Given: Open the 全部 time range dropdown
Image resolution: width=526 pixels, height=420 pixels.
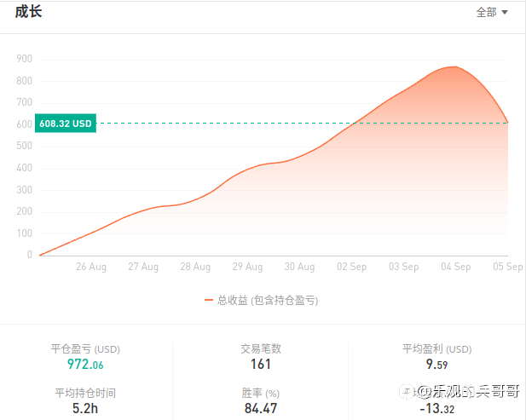Looking at the screenshot, I should pos(492,13).
